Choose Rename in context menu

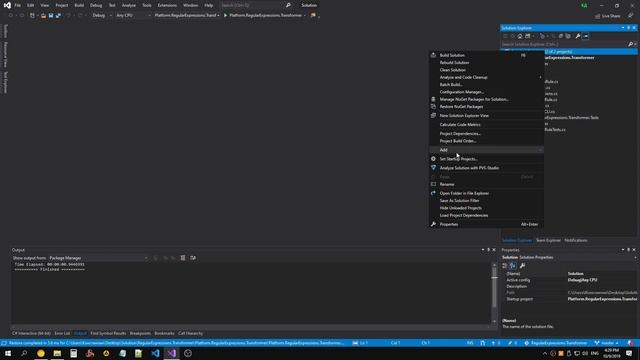pos(447,184)
